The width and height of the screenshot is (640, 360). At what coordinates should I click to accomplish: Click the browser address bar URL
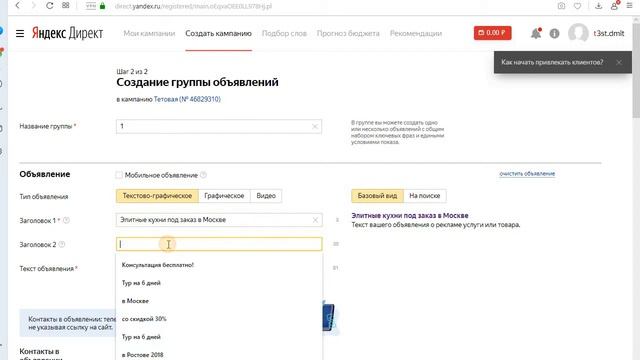tap(193, 6)
